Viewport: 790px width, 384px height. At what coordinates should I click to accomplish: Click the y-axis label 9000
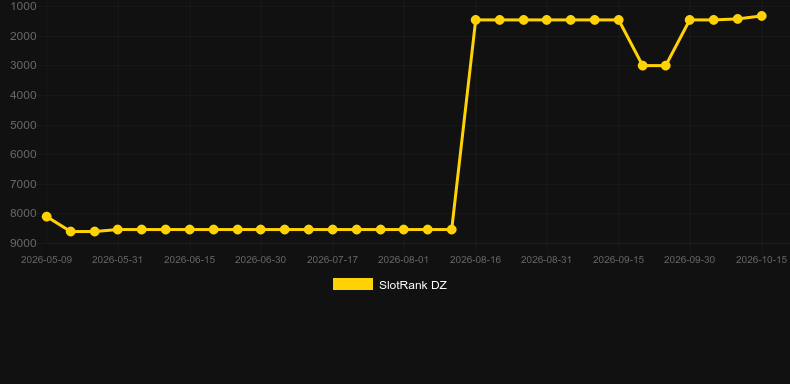pos(23,243)
